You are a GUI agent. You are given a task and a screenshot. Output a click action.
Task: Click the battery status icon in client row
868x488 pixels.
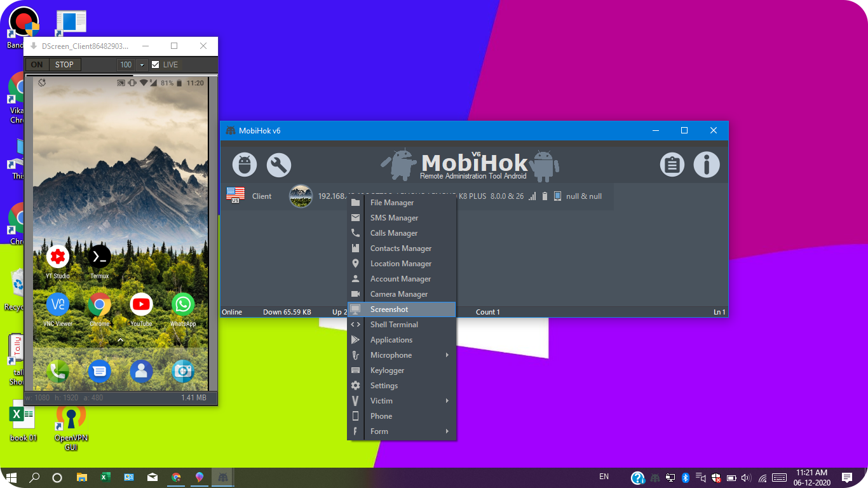tap(544, 196)
